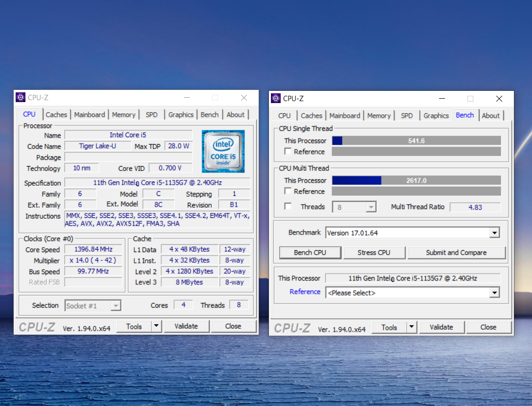This screenshot has width=532, height=406.
Task: Enable the Reference checkbox under CPU Multi Thread
Action: click(288, 191)
